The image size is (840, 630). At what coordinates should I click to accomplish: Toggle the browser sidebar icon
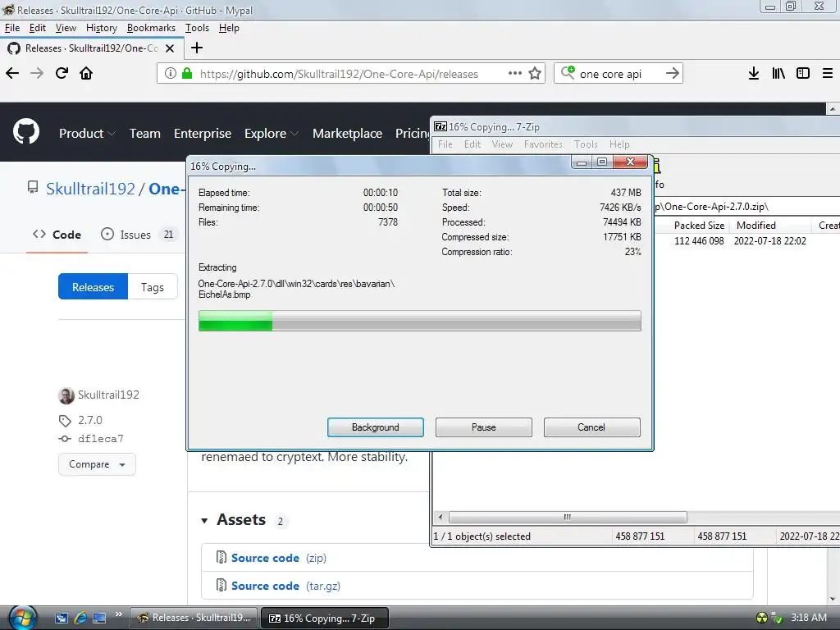pos(803,73)
